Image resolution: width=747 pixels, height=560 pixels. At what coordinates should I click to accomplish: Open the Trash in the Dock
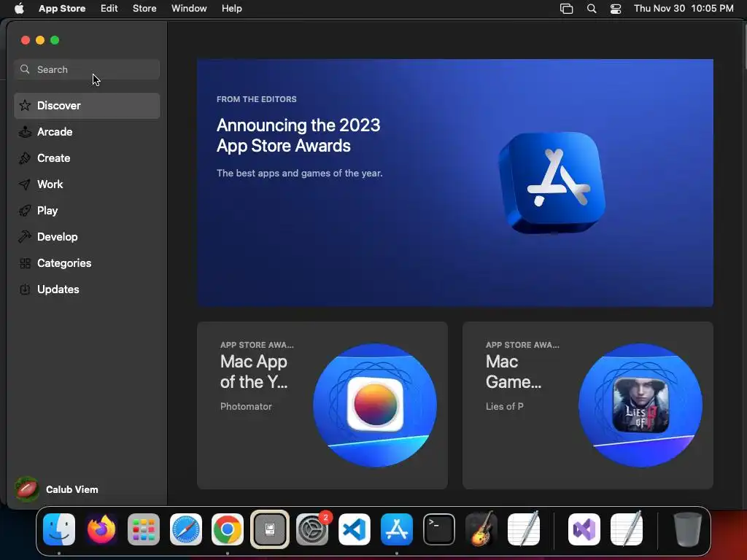click(687, 529)
